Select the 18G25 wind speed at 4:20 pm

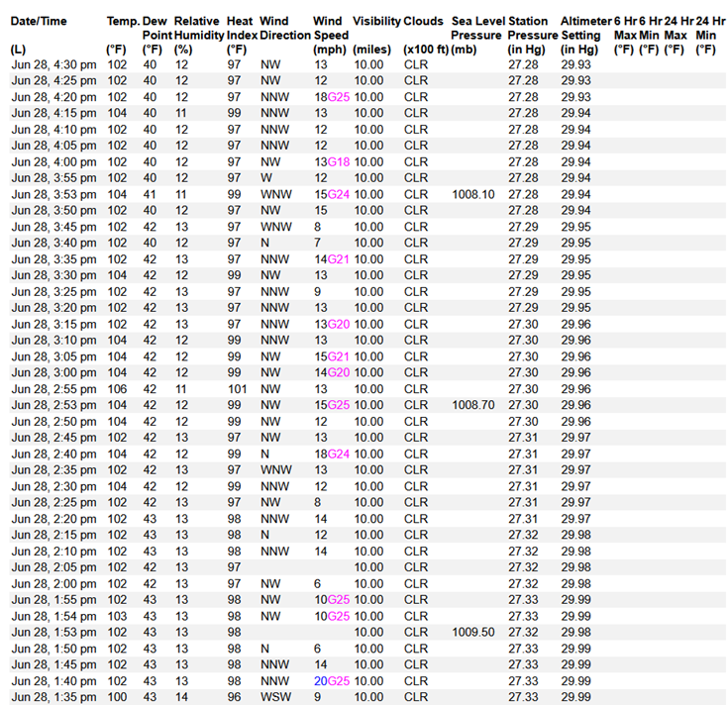point(332,97)
